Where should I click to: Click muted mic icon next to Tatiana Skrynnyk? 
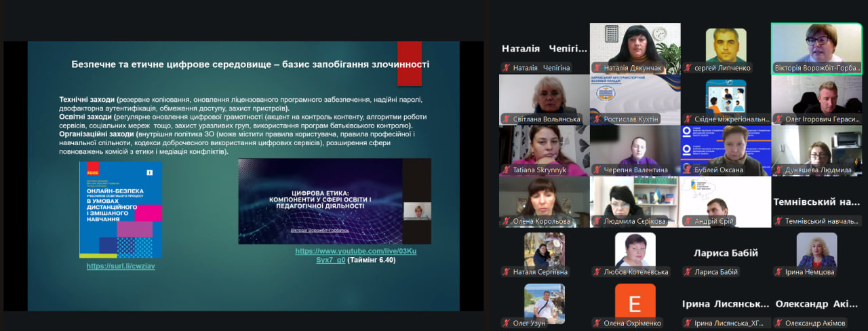point(506,170)
